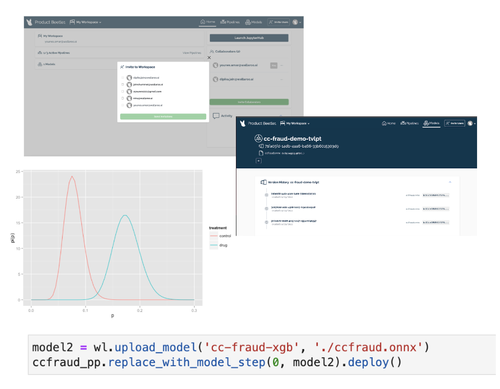Click the model icon beside cc-fraud-demo-tvlpt

pos(258,138)
